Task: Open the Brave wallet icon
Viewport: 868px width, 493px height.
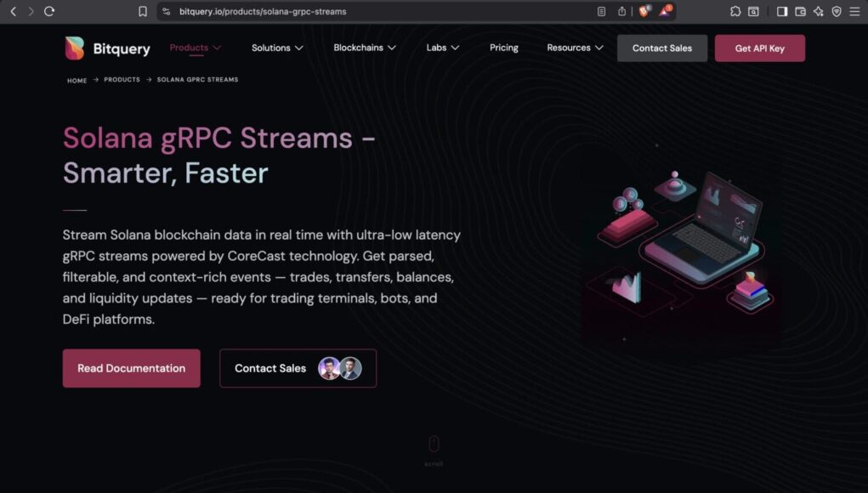Action: pos(800,11)
